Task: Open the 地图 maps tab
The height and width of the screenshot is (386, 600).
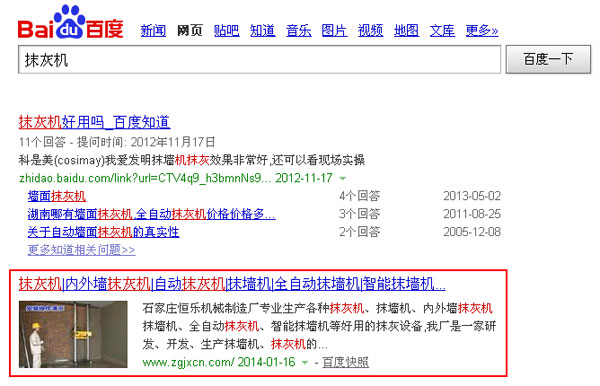Action: pyautogui.click(x=406, y=31)
